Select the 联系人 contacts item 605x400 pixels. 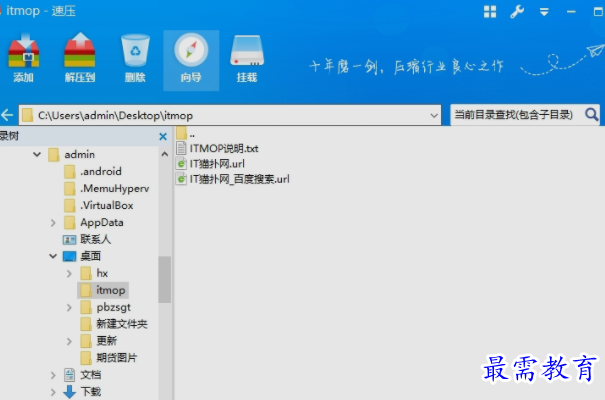(x=87, y=240)
